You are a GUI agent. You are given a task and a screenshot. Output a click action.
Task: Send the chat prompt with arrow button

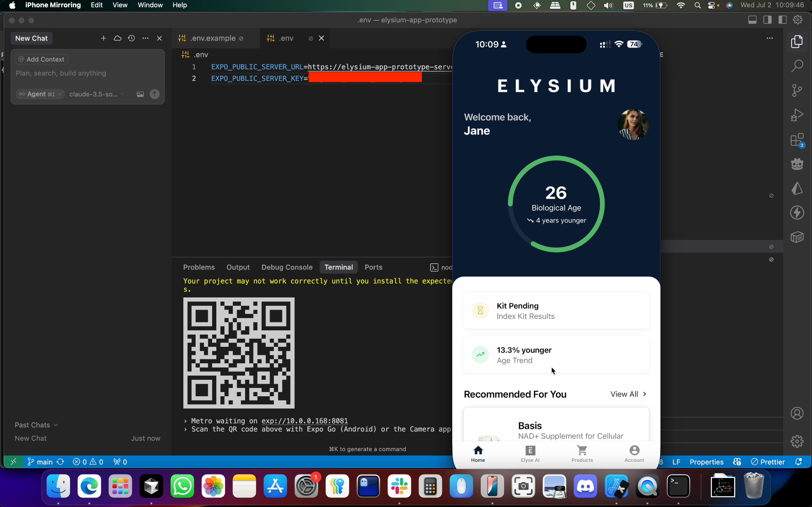point(155,94)
